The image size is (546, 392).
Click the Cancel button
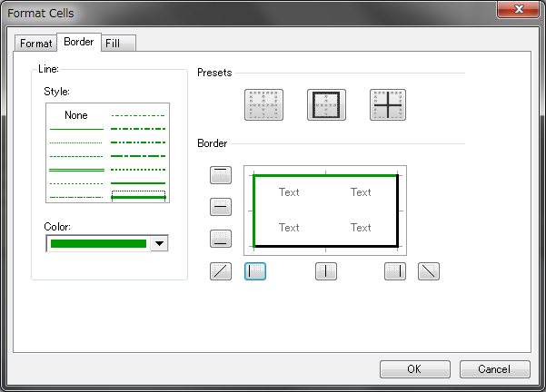tap(495, 369)
